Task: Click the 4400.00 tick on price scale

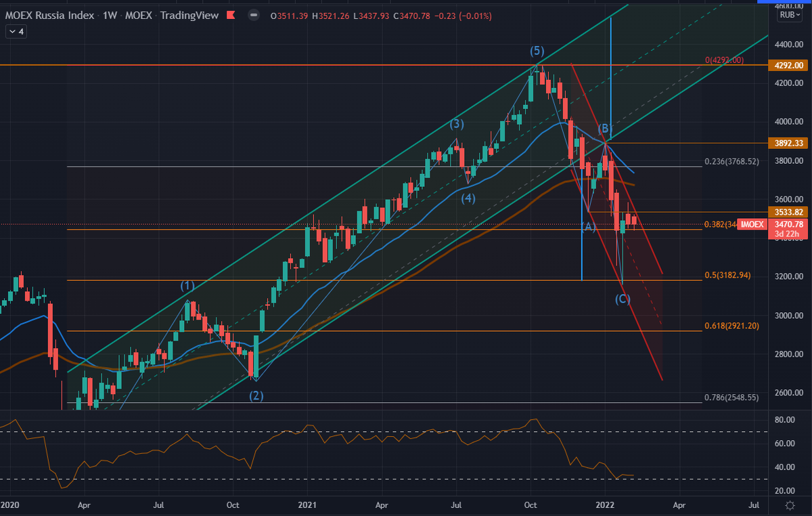Action: point(789,45)
